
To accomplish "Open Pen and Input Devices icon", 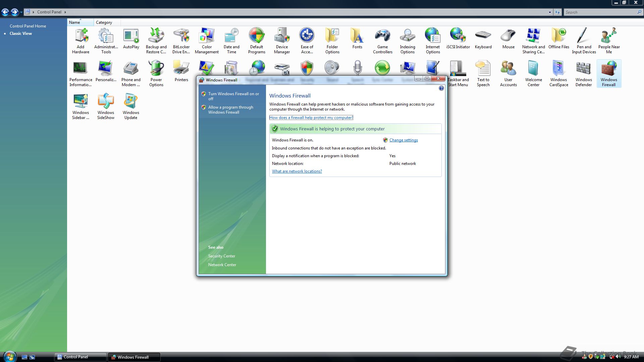I will pyautogui.click(x=584, y=41).
